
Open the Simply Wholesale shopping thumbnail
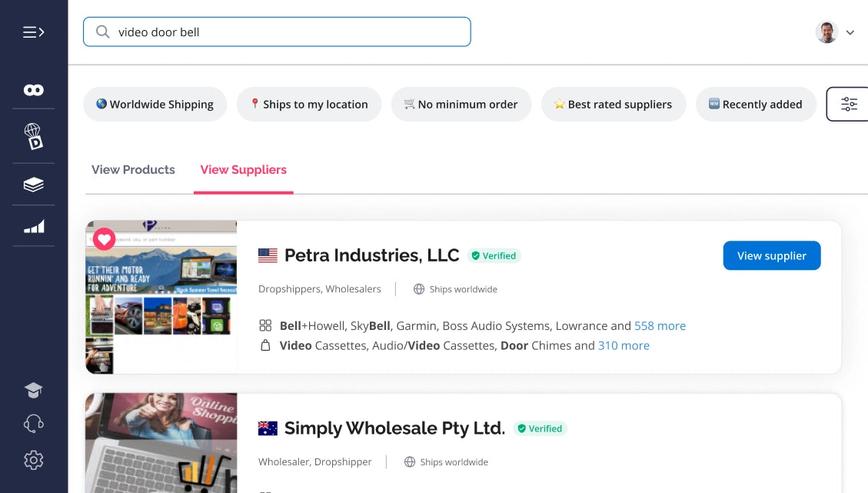pos(161,443)
